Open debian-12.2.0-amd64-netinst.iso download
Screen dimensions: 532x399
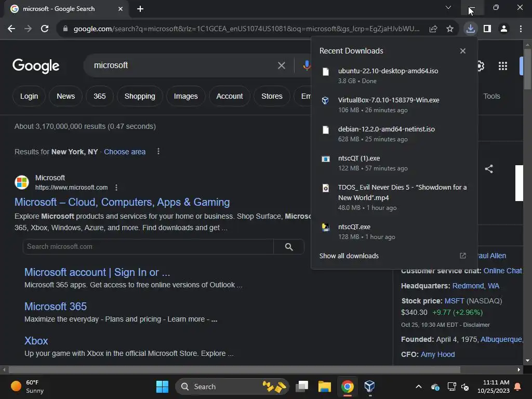click(394, 134)
